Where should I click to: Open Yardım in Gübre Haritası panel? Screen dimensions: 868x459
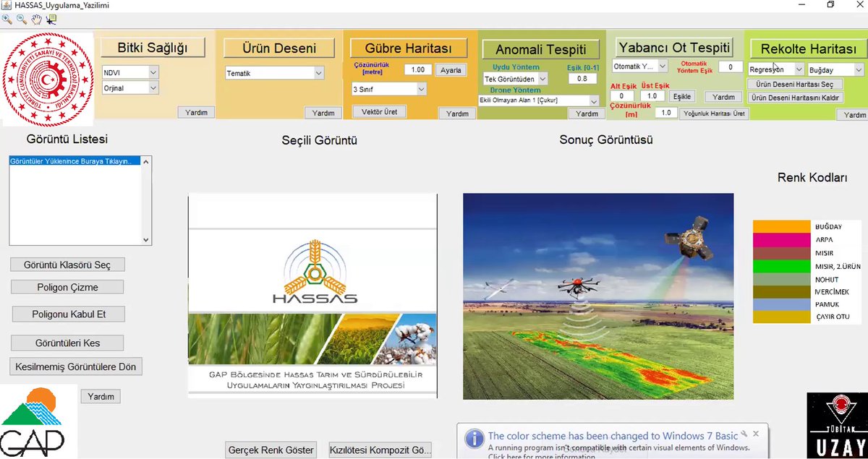[x=457, y=113]
